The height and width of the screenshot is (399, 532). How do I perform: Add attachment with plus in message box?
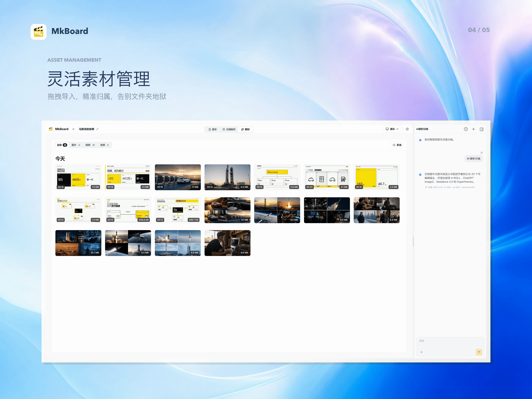pos(421,352)
